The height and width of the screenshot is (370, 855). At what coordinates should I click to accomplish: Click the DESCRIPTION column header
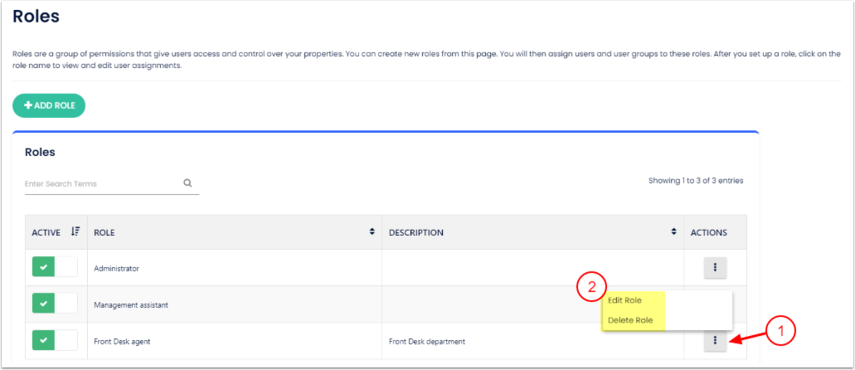[416, 233]
